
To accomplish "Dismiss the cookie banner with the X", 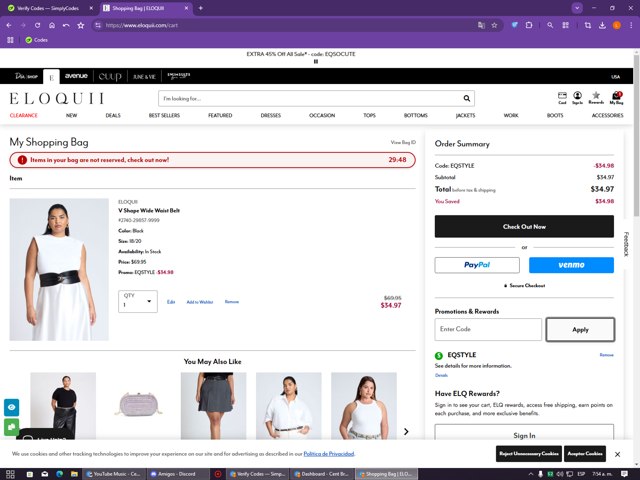I will [x=618, y=454].
